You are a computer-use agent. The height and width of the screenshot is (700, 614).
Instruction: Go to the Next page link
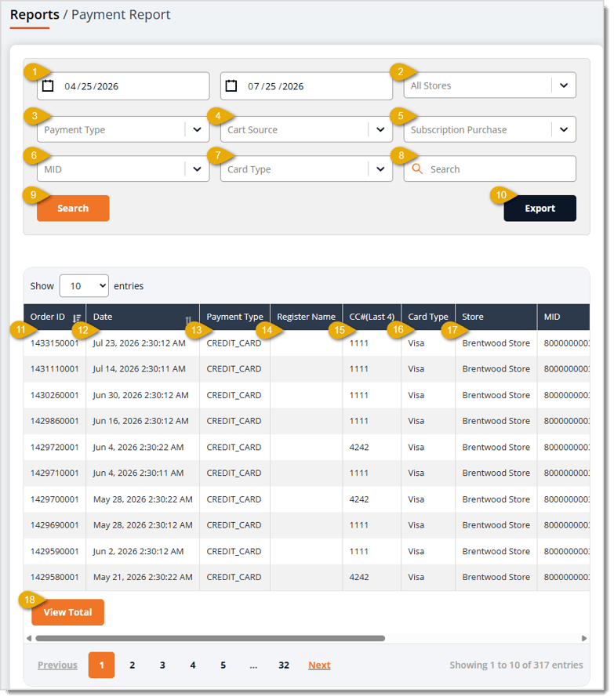(x=319, y=665)
